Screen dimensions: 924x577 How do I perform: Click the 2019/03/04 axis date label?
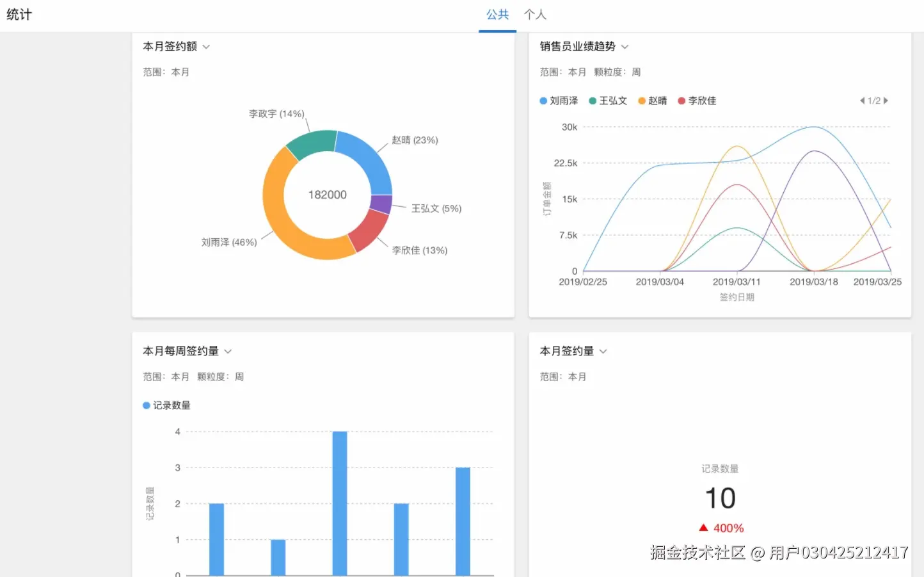660,282
